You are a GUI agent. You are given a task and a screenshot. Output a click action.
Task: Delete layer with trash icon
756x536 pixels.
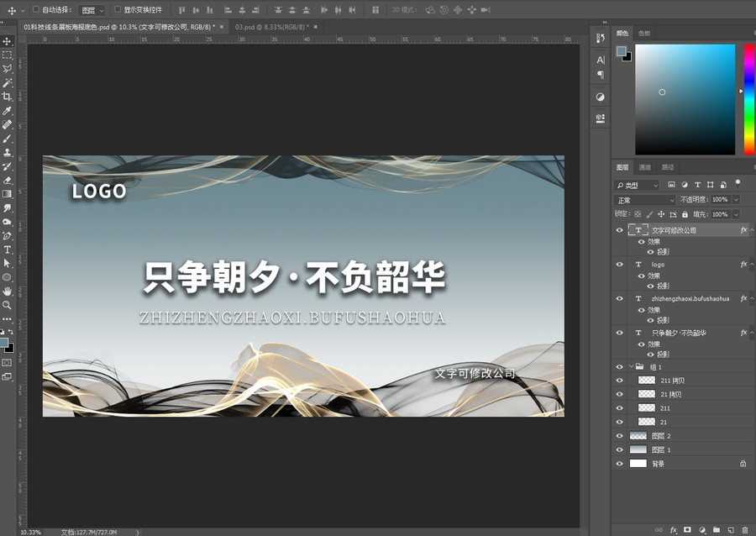[745, 530]
